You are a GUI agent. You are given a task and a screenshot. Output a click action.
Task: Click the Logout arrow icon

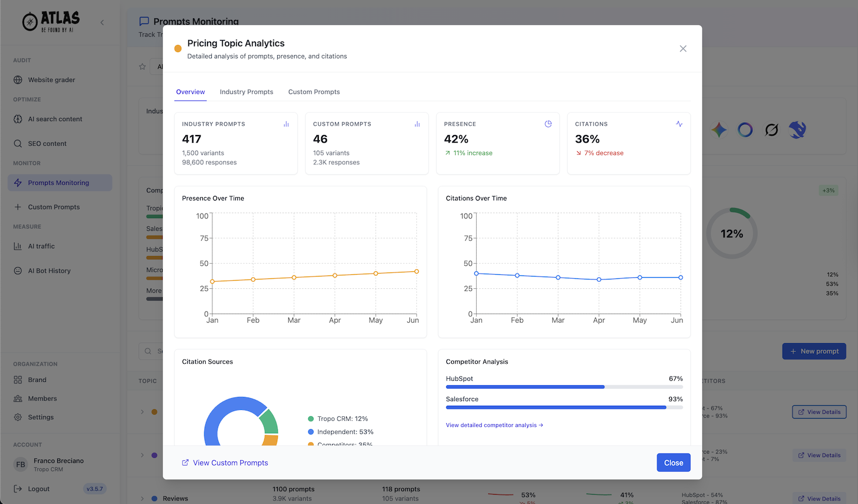(x=18, y=489)
